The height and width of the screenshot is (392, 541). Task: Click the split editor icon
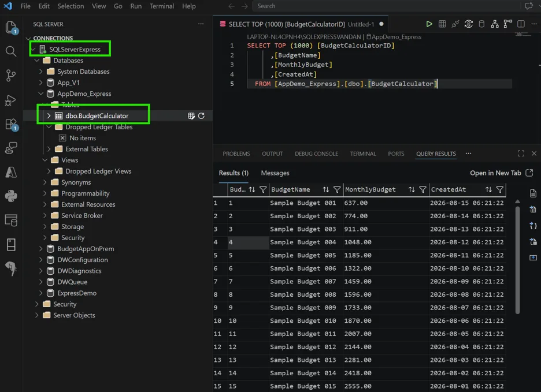tap(521, 24)
